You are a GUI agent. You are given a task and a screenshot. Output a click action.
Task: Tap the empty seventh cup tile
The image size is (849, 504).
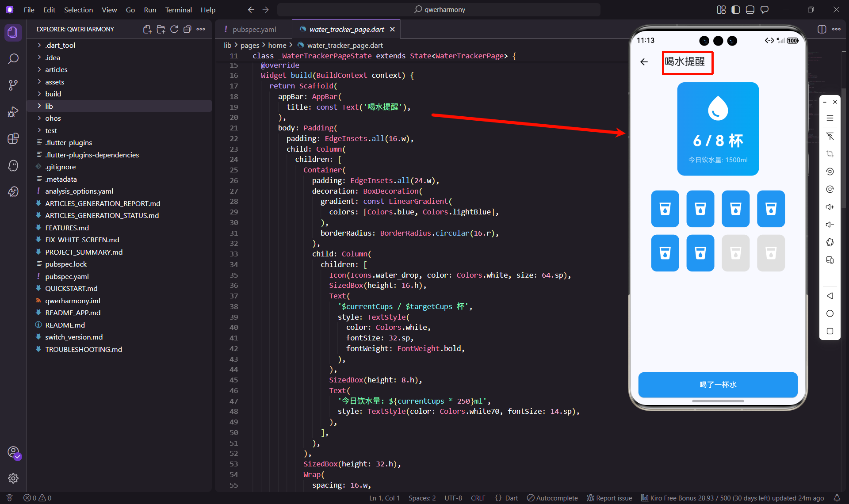(x=735, y=253)
